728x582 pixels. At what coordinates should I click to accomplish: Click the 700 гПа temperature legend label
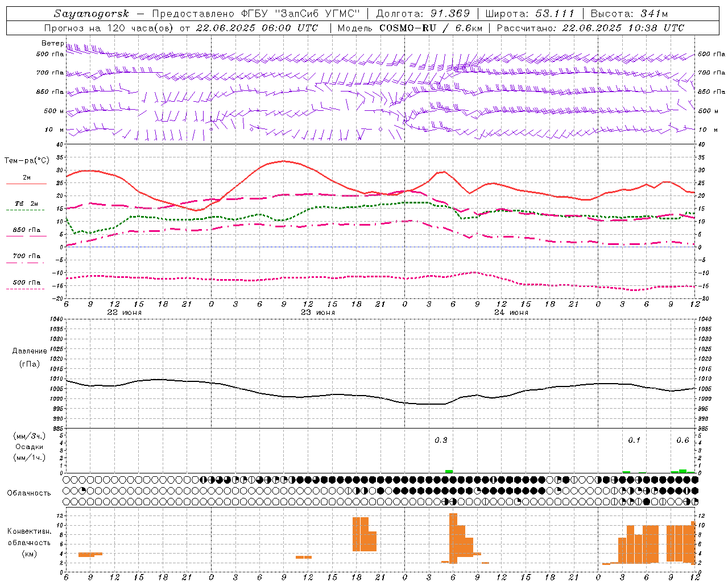click(27, 256)
